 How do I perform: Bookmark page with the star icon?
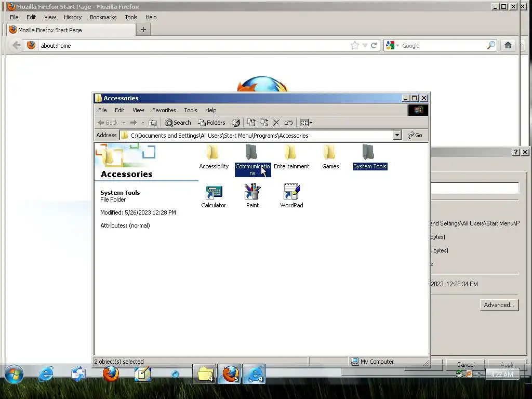(355, 46)
